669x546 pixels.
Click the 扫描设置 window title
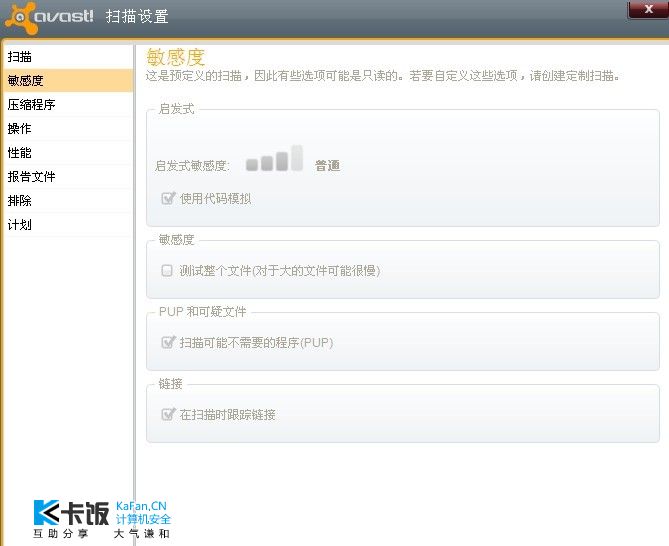tap(137, 17)
